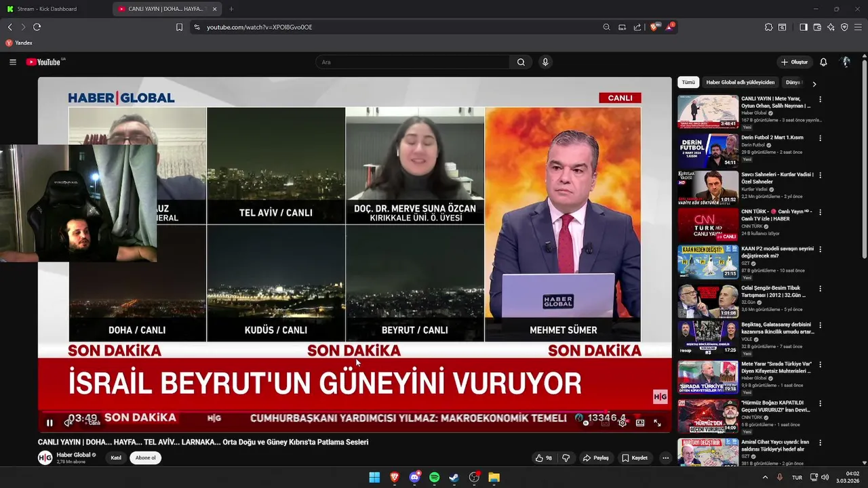868x488 pixels.
Task: Open Windows Start menu
Action: [x=374, y=477]
